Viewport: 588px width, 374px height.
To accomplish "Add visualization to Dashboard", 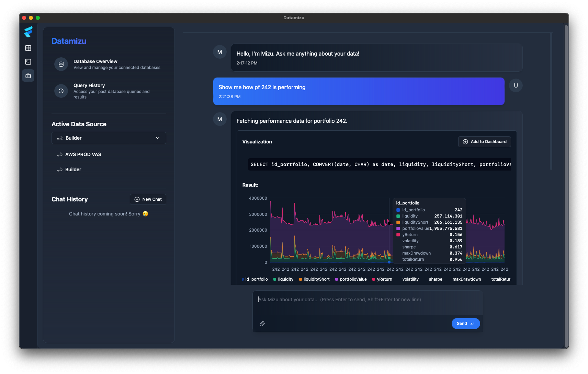I will point(484,142).
